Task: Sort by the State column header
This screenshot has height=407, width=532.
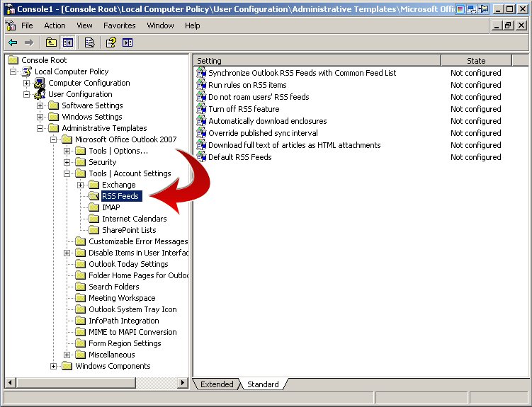Action: (476, 61)
